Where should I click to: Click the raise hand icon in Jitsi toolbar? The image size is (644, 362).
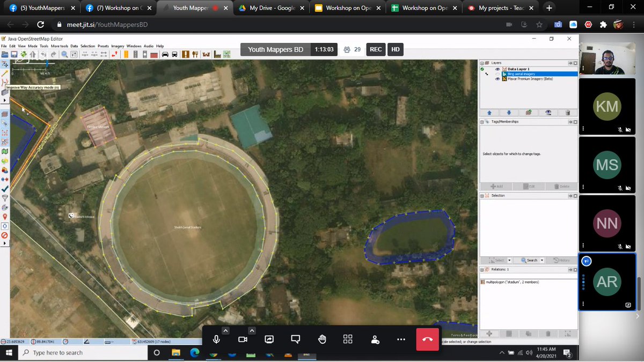(x=322, y=339)
